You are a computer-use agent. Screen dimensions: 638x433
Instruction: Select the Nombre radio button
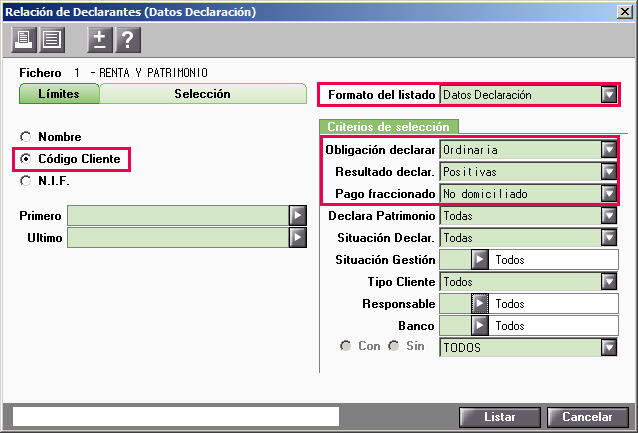[26, 136]
